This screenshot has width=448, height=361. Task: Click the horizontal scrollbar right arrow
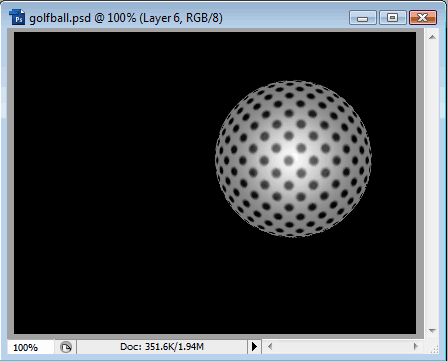[416, 347]
